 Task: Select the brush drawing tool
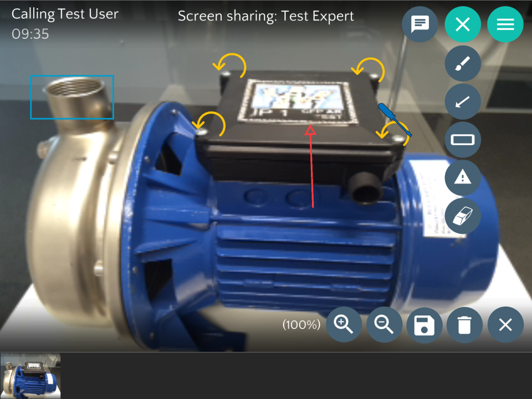pos(463,63)
